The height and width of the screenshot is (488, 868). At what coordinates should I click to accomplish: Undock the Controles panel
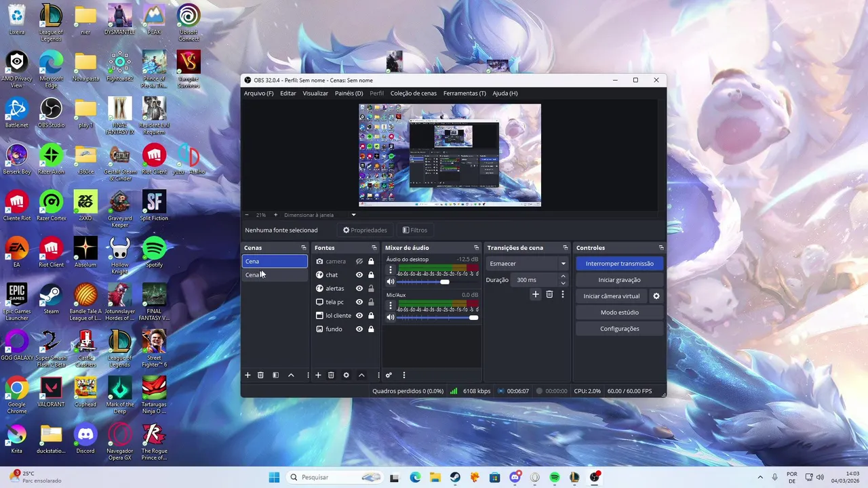point(661,248)
